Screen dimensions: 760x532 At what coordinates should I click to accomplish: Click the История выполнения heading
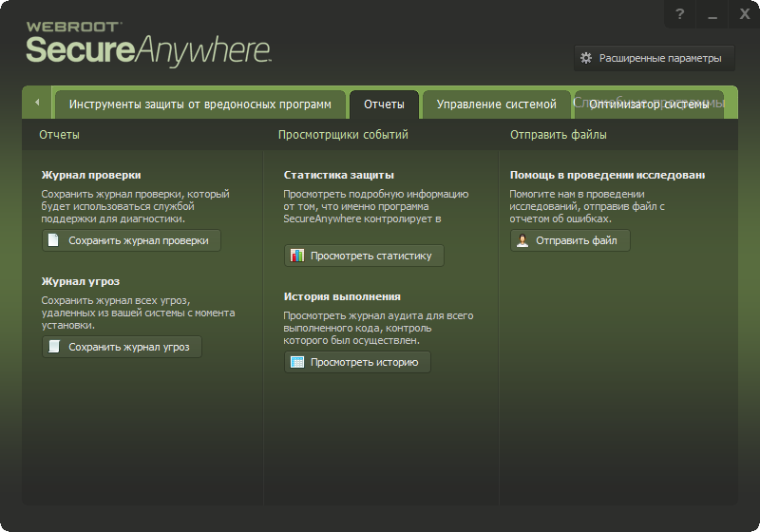(342, 296)
